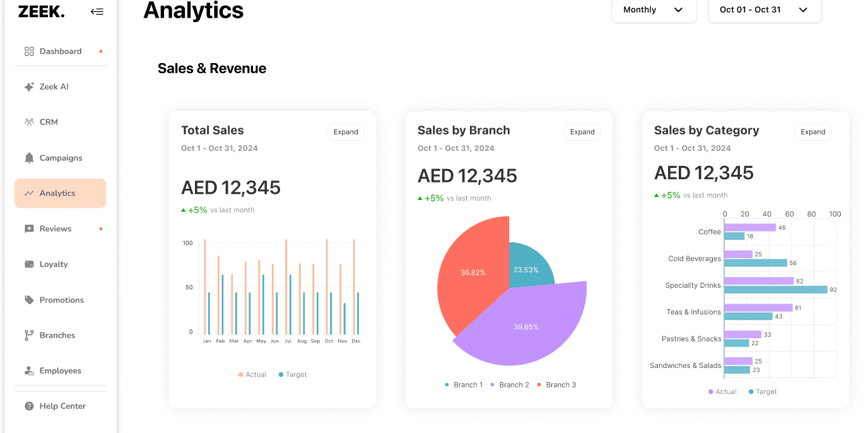Click the Pastries & Snacks actual bar showing 33
This screenshot has width=868, height=433.
click(x=742, y=335)
